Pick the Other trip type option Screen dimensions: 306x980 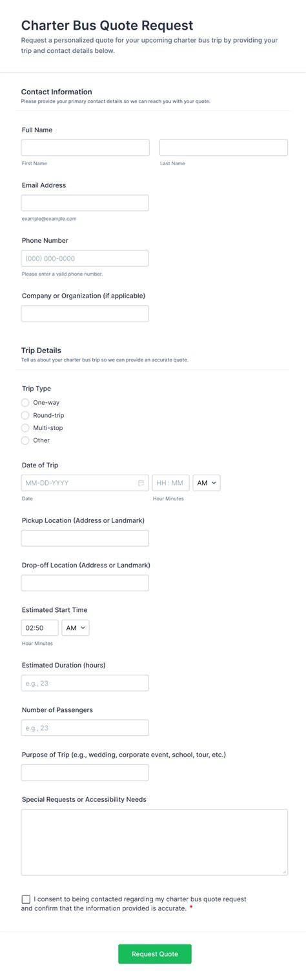(25, 440)
